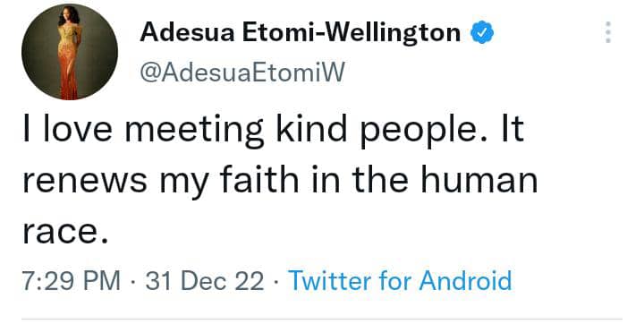Open the circular profile picture avatar
The width and height of the screenshot is (644, 324).
point(70,52)
